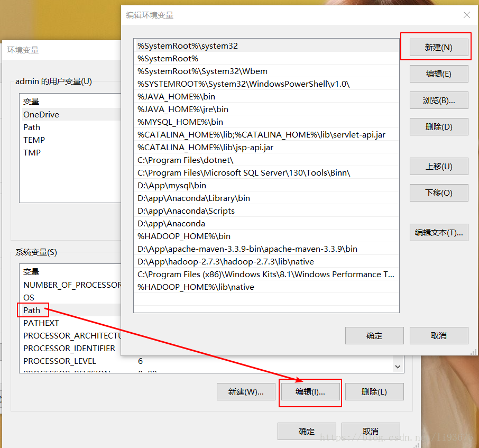
Task: Move entry down with 下移(O)
Action: pyautogui.click(x=439, y=193)
